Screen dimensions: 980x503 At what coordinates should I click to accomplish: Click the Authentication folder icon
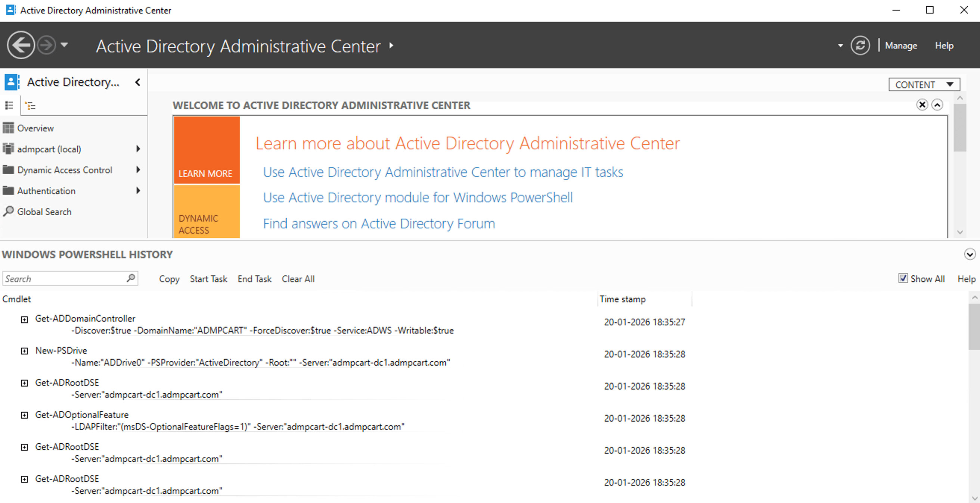8,190
